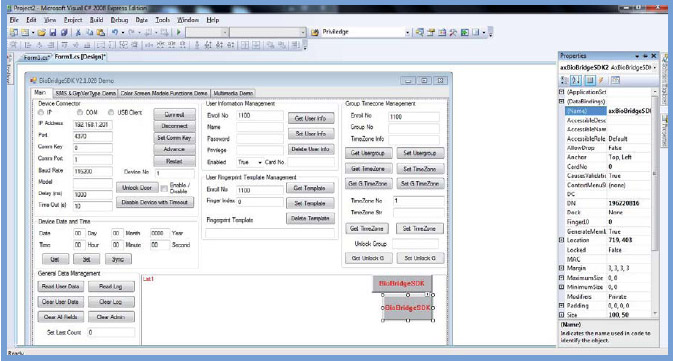Expand the (ApplicationSettings) property node
674x362 pixels.
coord(561,92)
